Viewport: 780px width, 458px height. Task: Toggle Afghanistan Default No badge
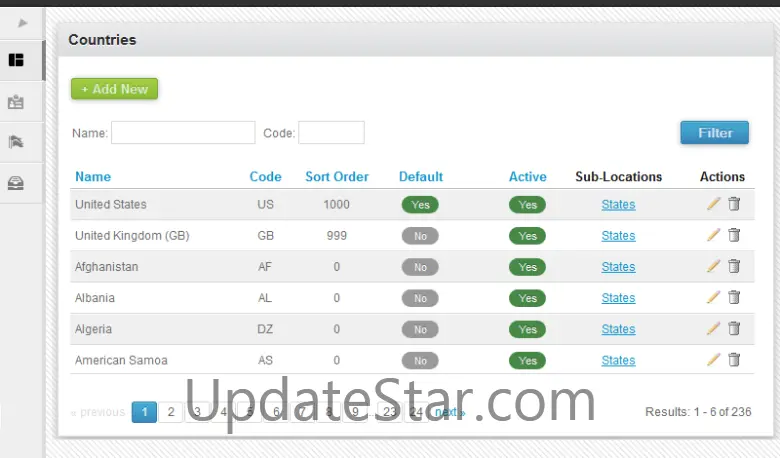420,267
